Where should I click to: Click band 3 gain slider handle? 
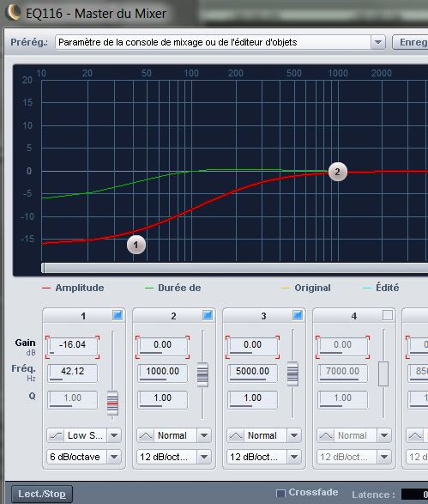(x=292, y=373)
